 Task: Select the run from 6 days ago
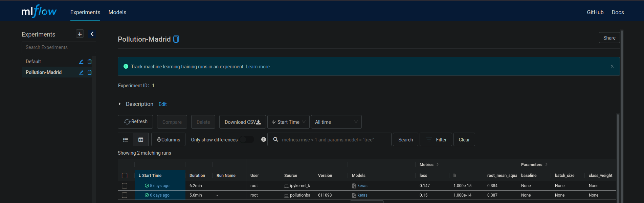click(x=125, y=195)
